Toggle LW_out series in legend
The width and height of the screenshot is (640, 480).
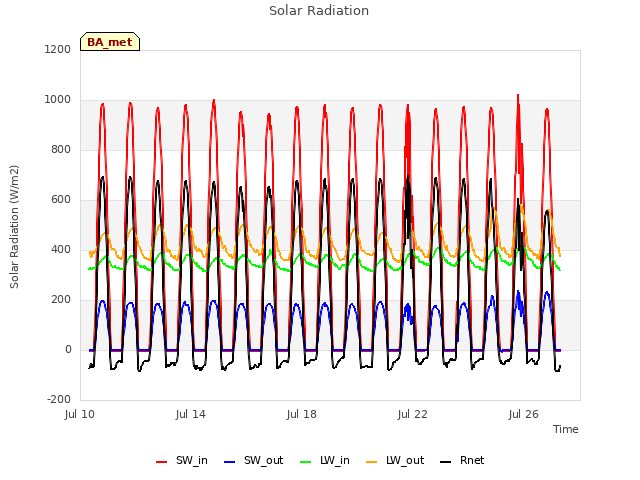(395, 461)
